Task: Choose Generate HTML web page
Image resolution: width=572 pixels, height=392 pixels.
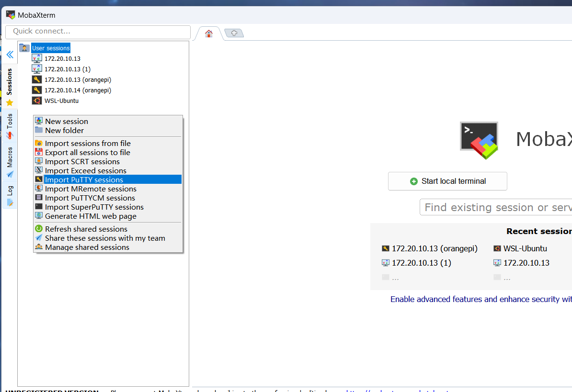Action: [108, 216]
